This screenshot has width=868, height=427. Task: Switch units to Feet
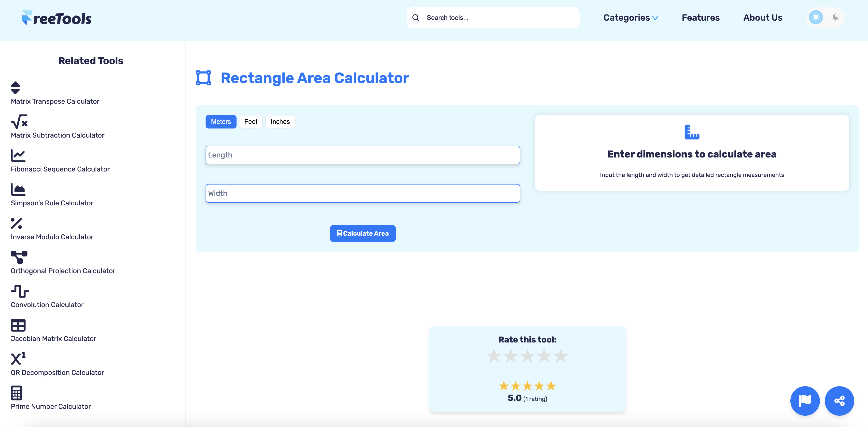click(x=251, y=122)
